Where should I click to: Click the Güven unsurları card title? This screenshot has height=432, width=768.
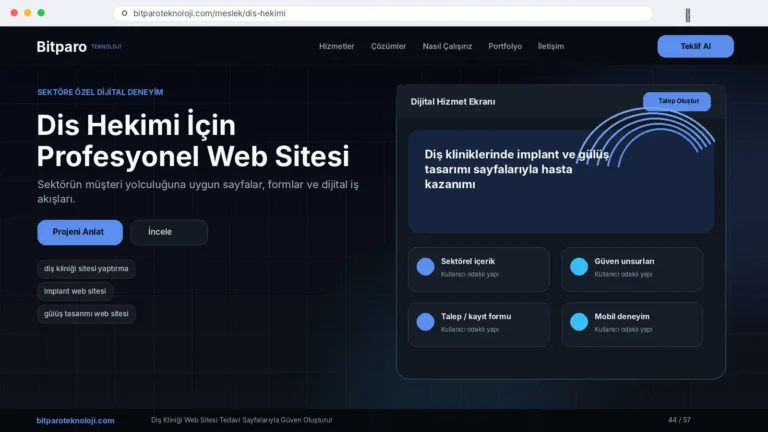(x=624, y=261)
